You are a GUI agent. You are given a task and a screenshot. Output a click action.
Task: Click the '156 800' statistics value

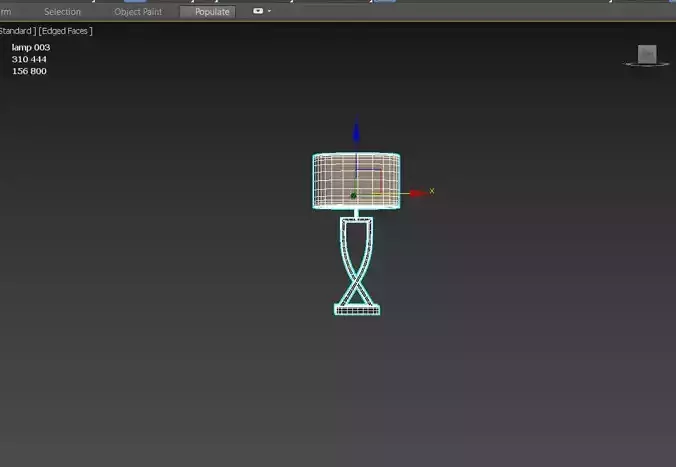29,71
